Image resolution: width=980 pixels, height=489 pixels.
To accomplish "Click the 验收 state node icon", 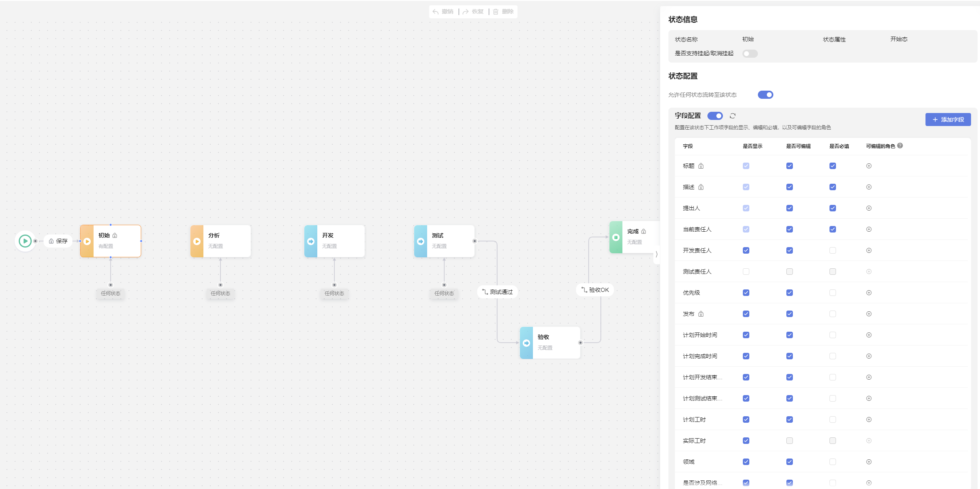I will [526, 343].
